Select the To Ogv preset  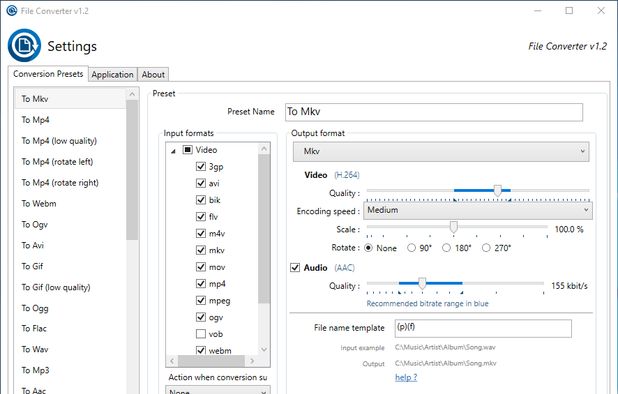(70, 224)
